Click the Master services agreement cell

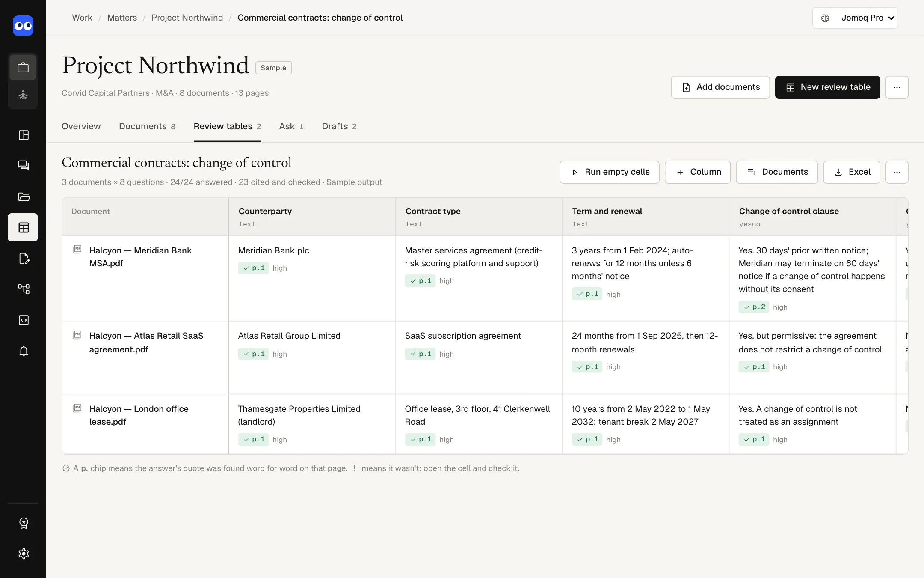(479, 278)
